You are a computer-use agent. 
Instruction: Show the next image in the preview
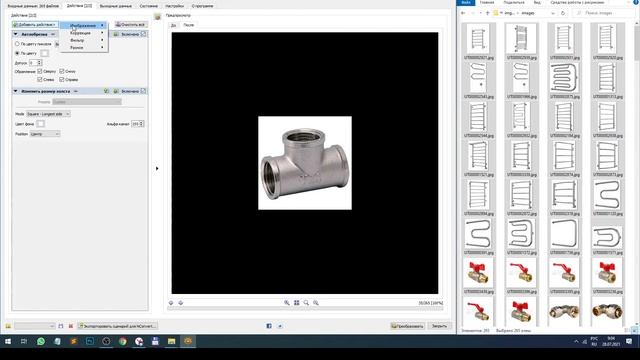click(180, 303)
